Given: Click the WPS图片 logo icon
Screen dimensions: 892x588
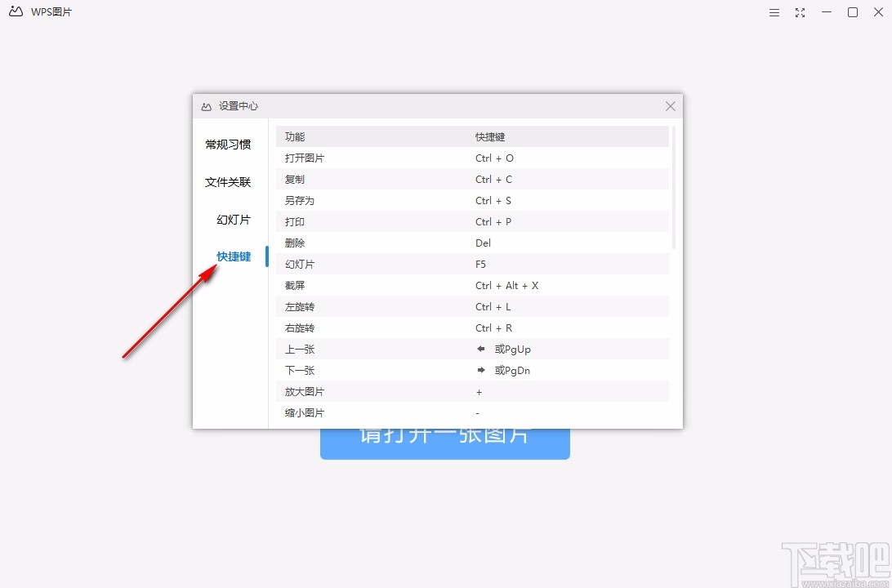Looking at the screenshot, I should click(x=15, y=11).
